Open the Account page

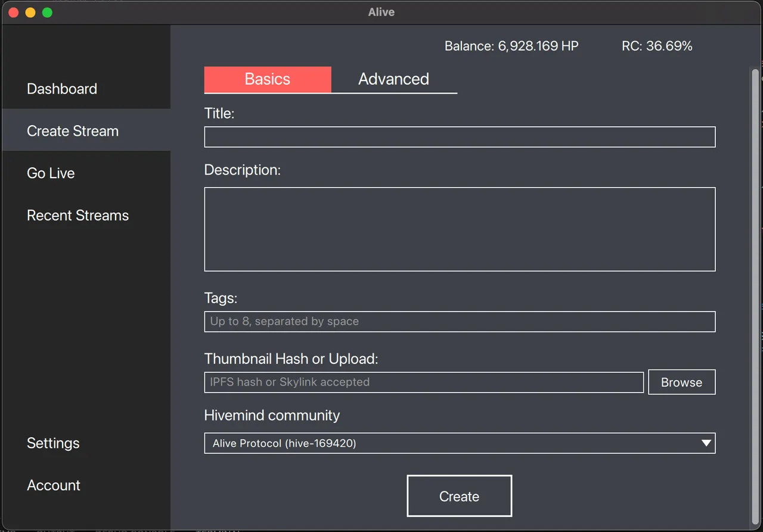54,486
